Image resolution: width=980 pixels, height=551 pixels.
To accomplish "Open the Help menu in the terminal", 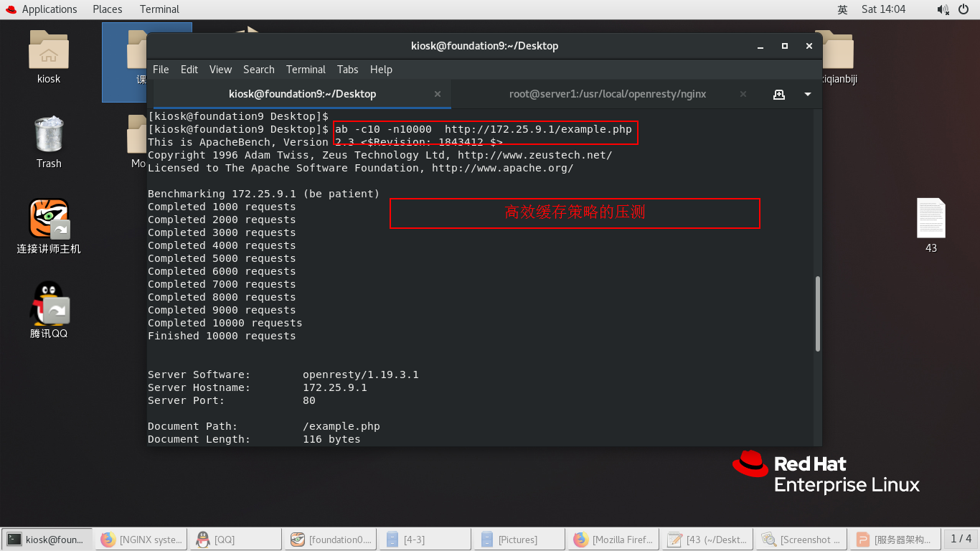I will [x=381, y=70].
